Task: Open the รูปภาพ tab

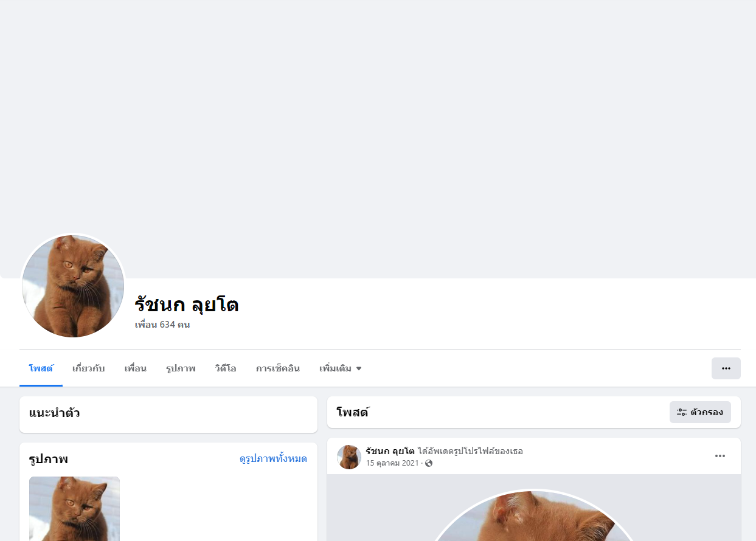Action: point(181,368)
